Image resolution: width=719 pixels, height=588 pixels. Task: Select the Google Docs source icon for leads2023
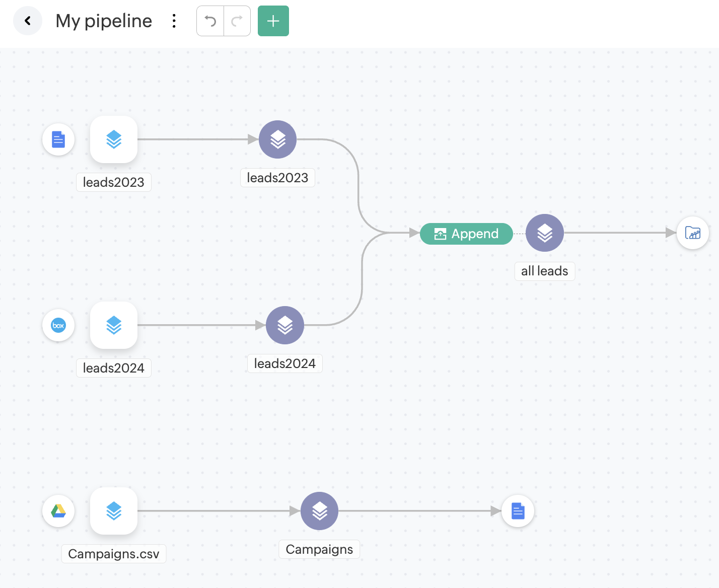coord(58,139)
